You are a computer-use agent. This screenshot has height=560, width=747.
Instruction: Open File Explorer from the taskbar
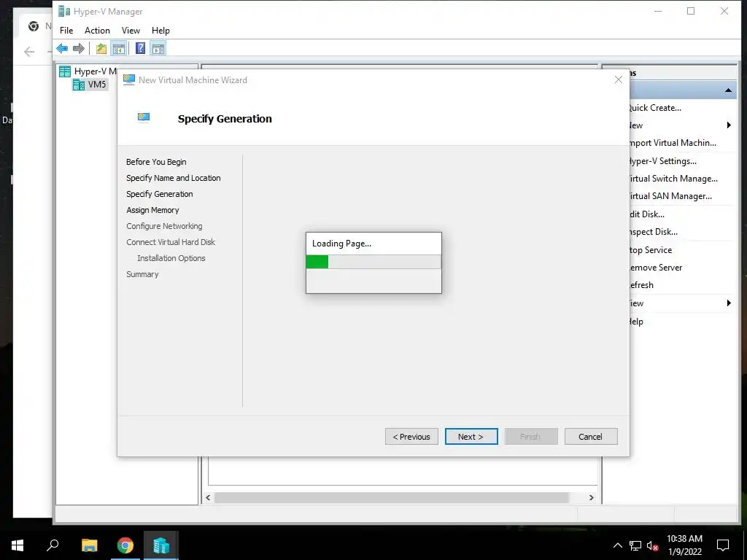(89, 545)
